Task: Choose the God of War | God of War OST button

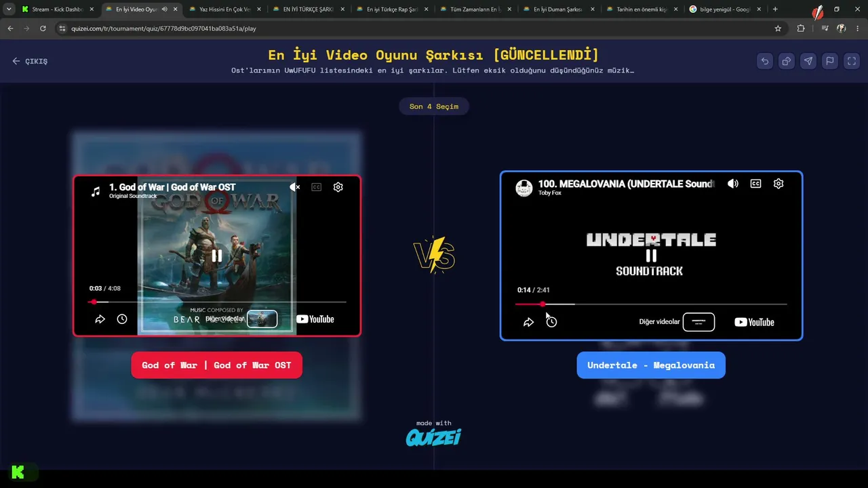Action: coord(216,365)
